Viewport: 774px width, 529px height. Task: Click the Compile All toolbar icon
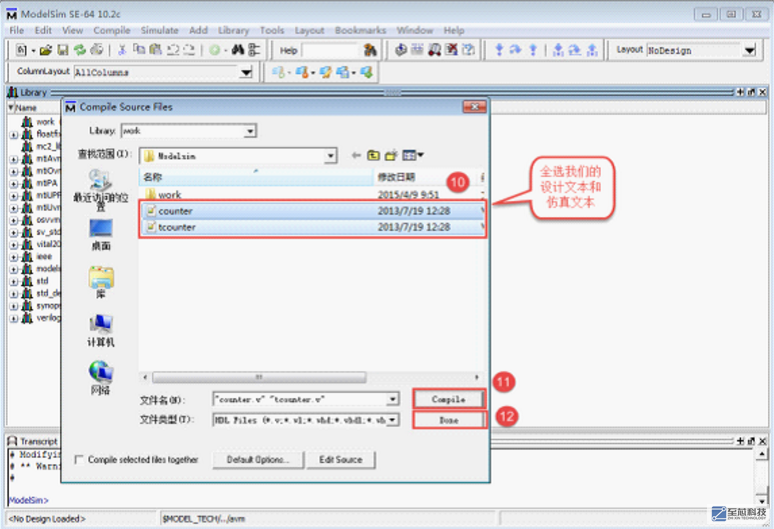click(418, 50)
